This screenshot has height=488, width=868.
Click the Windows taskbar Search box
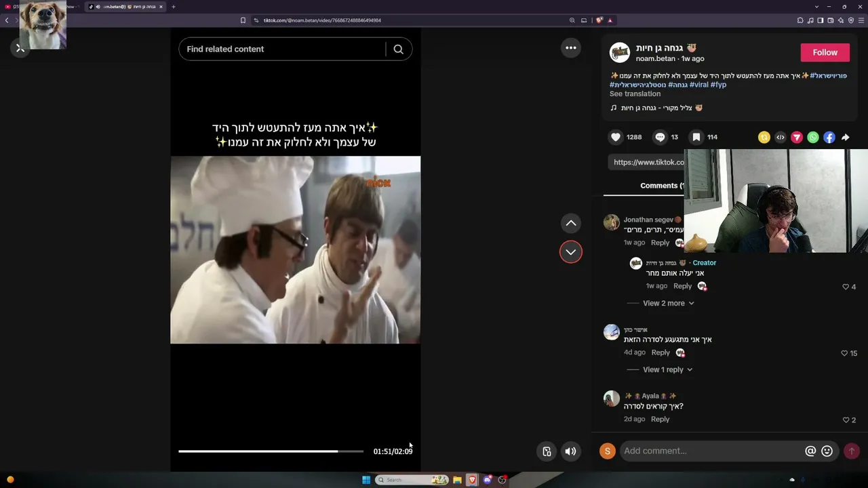[412, 480]
